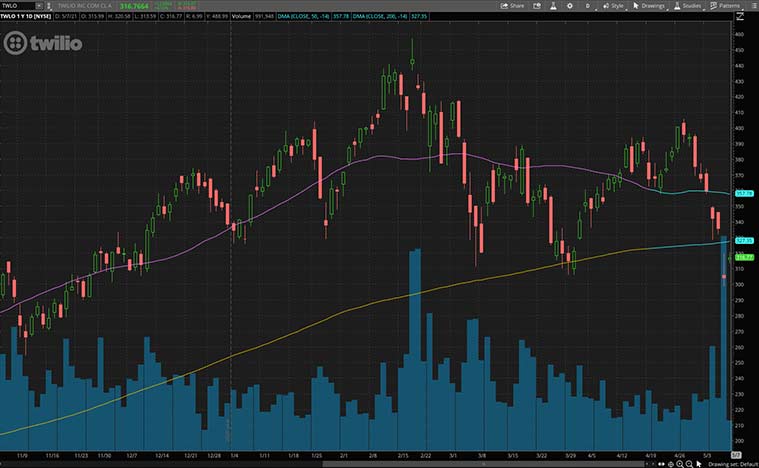Screen dimensions: 759x468
Task: Open the Drawings menu
Action: 650,5
